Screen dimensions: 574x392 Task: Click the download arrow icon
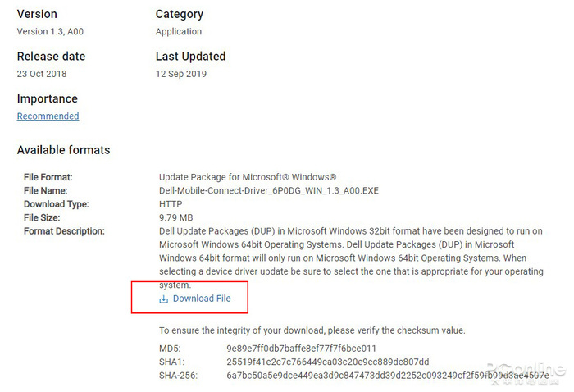(164, 299)
